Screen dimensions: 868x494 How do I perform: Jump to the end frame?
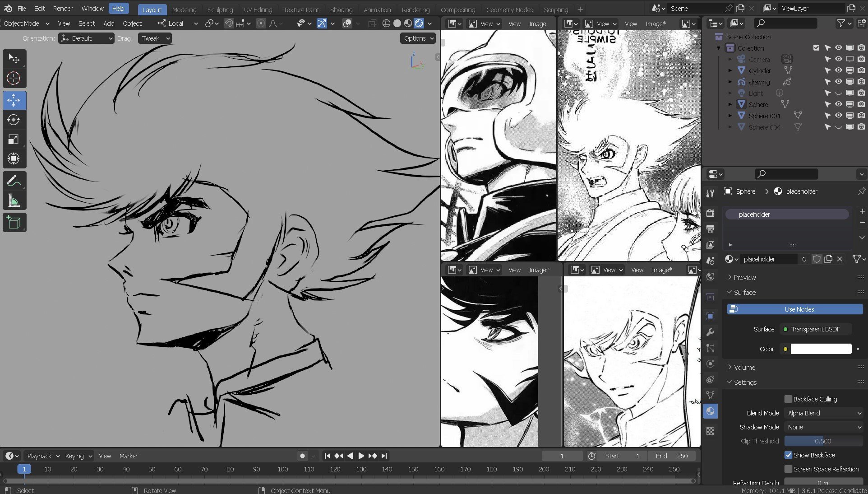(384, 456)
